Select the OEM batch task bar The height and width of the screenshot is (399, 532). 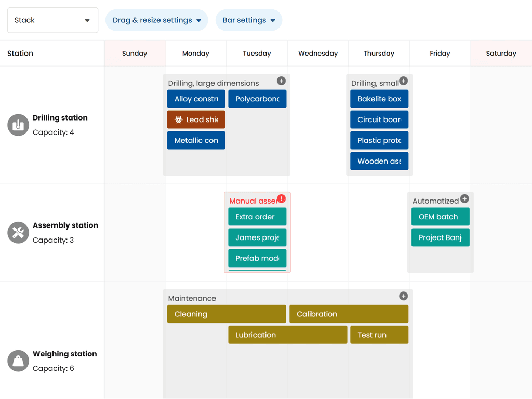[x=440, y=217]
